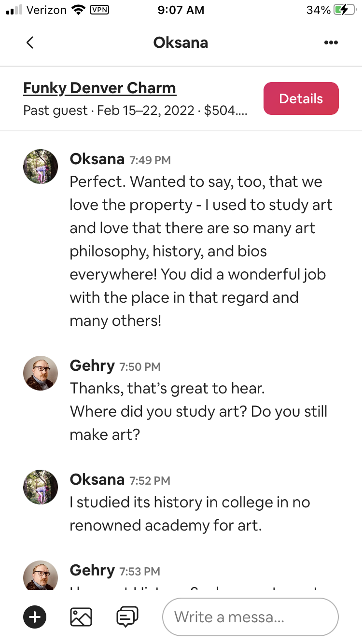
Task: Tap Gehry's "Where did you study art" message
Action: click(x=198, y=411)
